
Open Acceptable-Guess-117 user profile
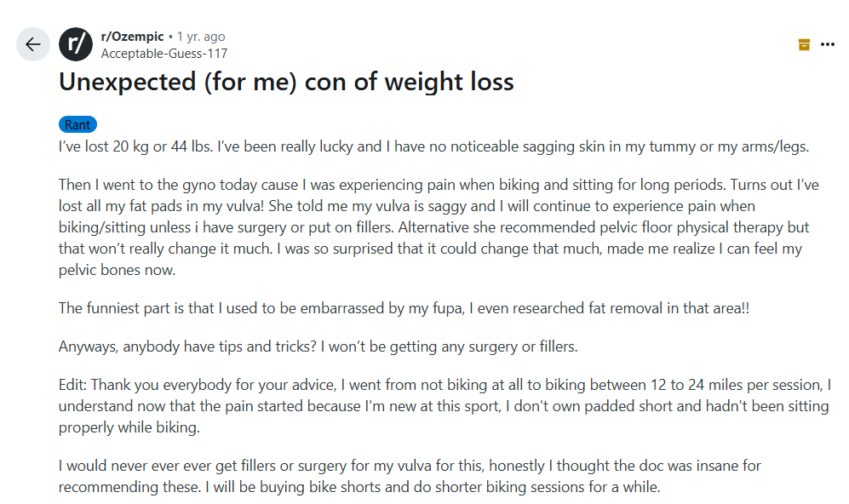tap(164, 54)
